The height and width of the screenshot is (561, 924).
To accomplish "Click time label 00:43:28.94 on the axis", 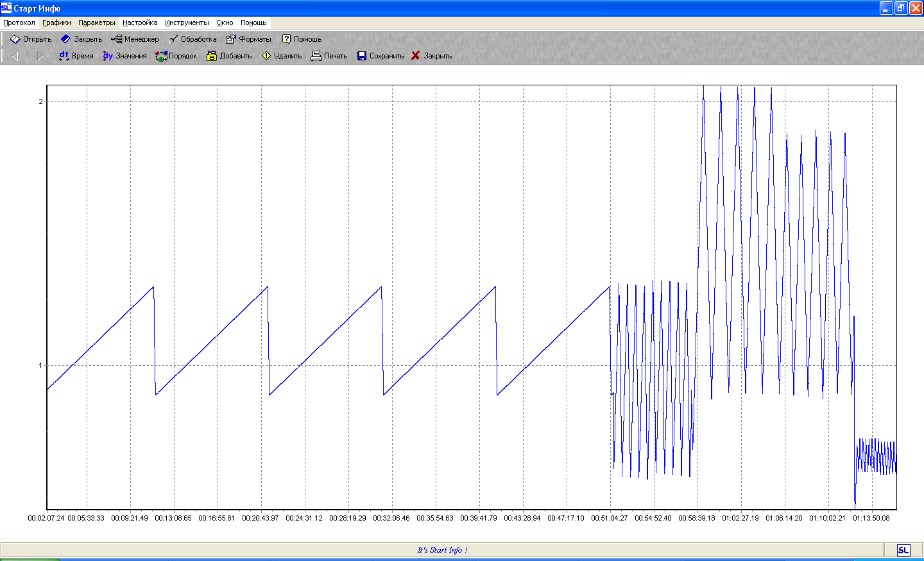I will coord(522,518).
